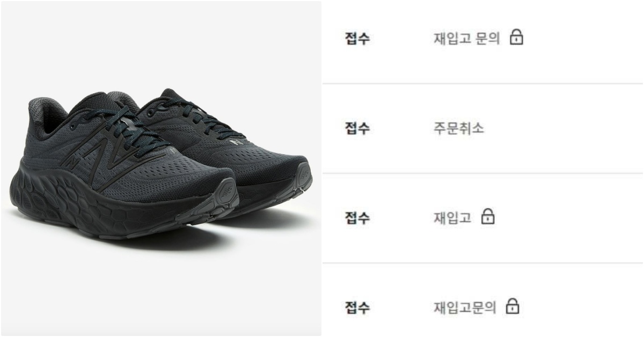
Task: Click the small logo on rear shoe's toe bumper
Action: click(x=303, y=174)
